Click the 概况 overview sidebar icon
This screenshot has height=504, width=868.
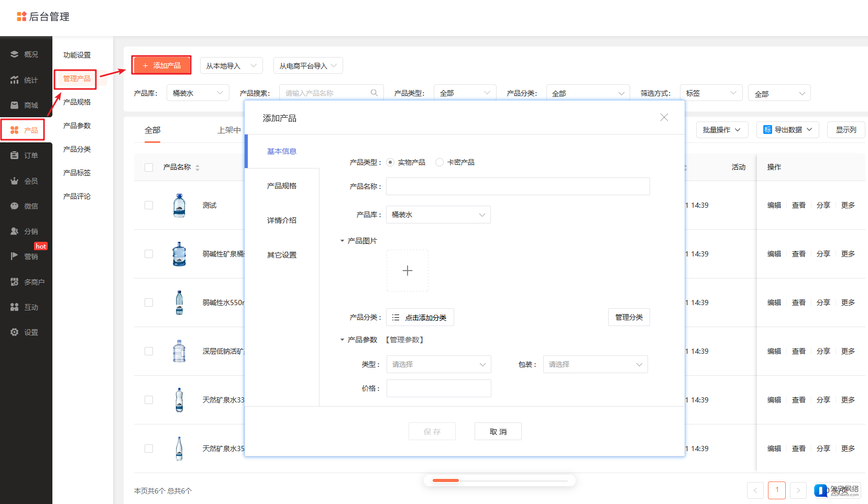click(x=14, y=54)
